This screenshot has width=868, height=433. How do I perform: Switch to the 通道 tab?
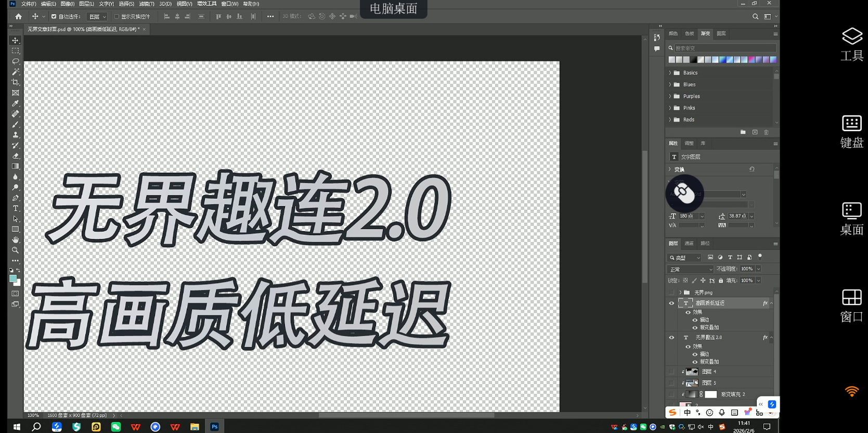point(689,243)
